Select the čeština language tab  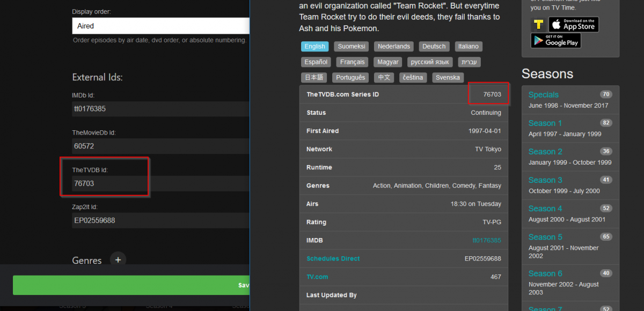pos(413,78)
